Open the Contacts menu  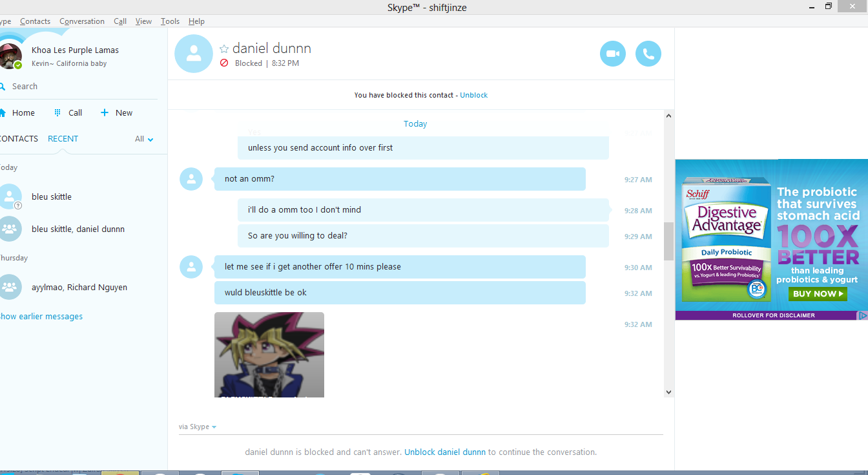point(35,21)
